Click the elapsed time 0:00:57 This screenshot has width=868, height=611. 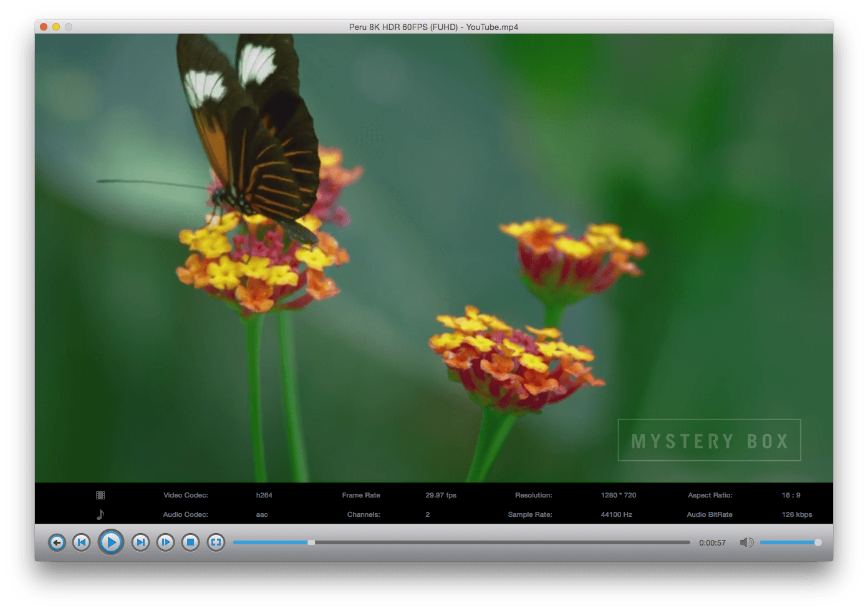[x=712, y=543]
